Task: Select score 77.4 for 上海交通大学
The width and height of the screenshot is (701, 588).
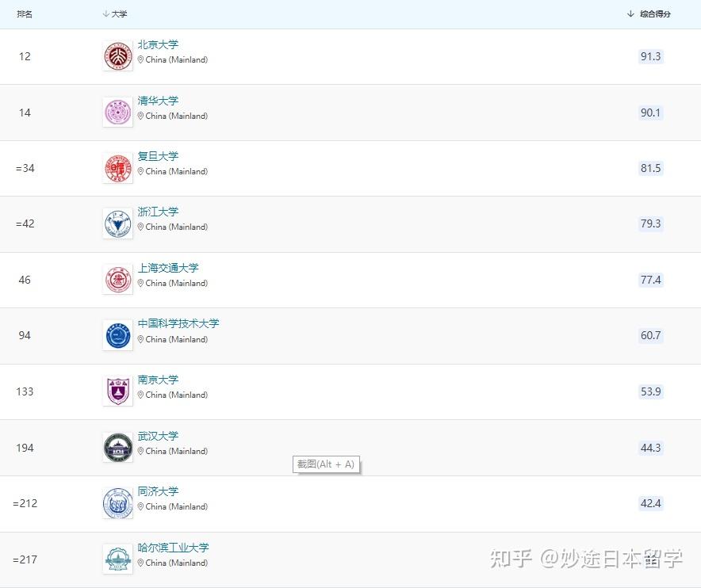Action: coord(650,280)
